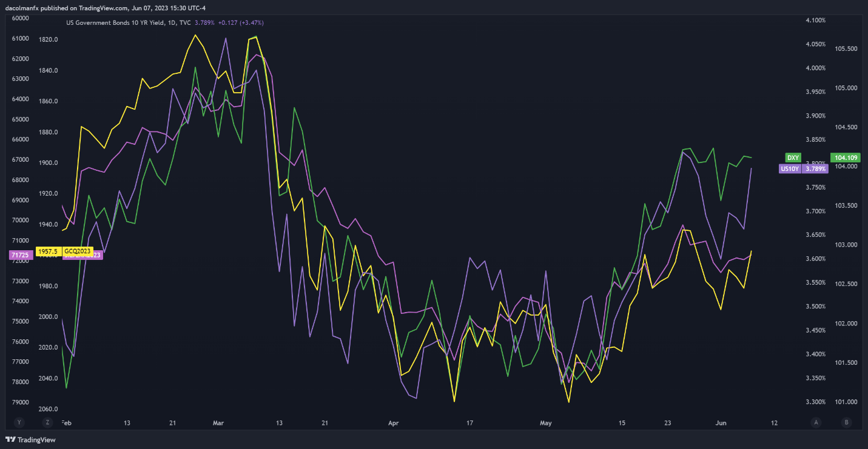Click the B scale badge at bottom right
Image resolution: width=868 pixels, height=449 pixels.
point(846,422)
